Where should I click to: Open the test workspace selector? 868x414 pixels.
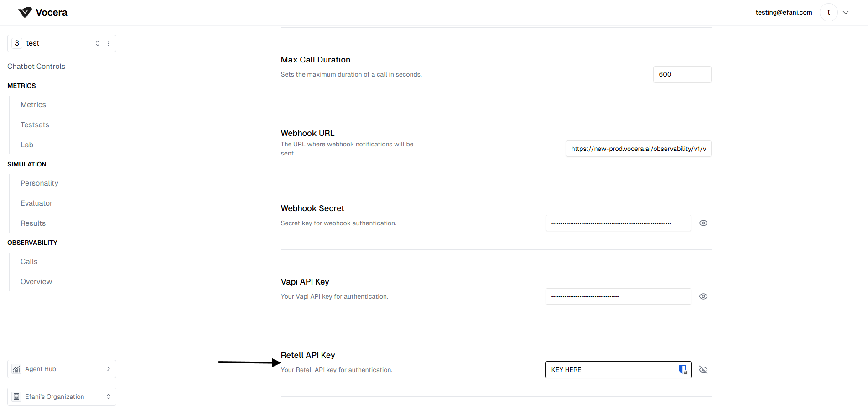(x=62, y=43)
